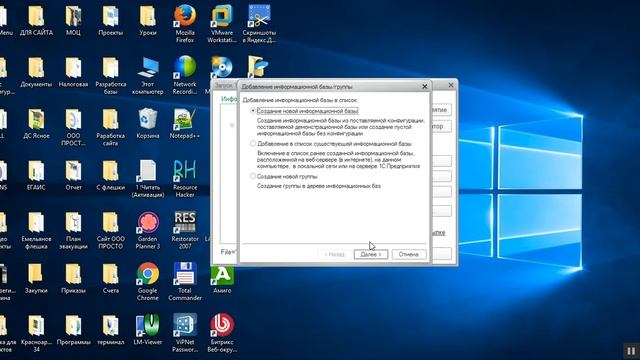Open the С флешки folder icon
640x360 pixels.
point(111,171)
